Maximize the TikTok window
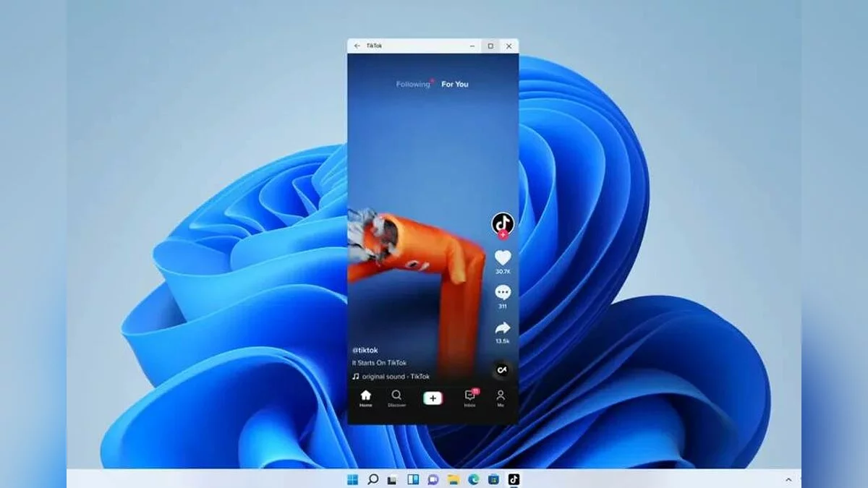This screenshot has height=488, width=868. pos(490,46)
